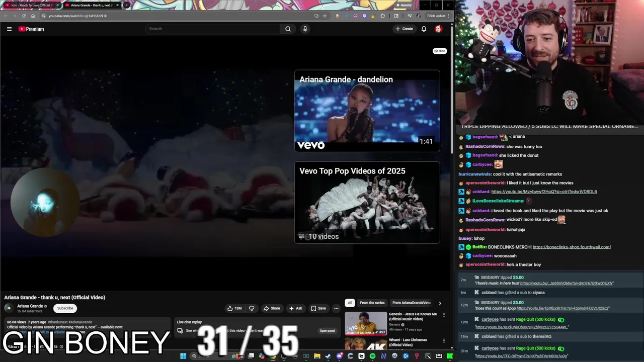
Task: Open Genesis Jesus He Knows Me thumbnail
Action: pos(366,323)
